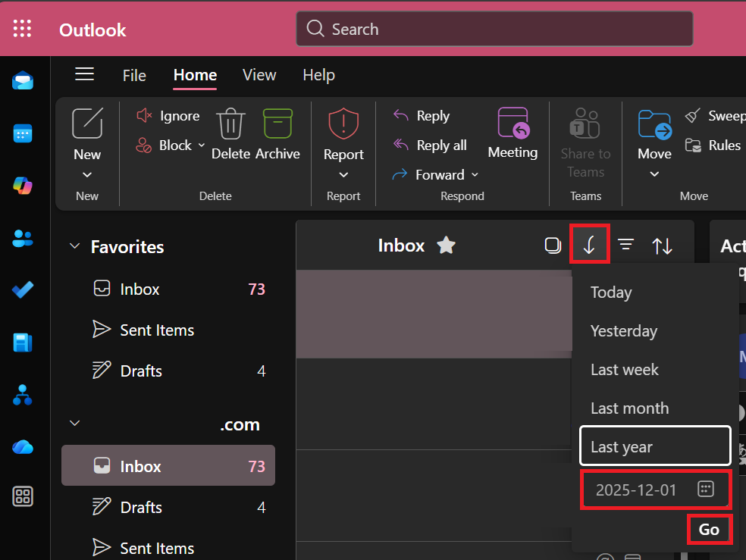746x560 pixels.
Task: Switch to the View tab
Action: click(259, 75)
